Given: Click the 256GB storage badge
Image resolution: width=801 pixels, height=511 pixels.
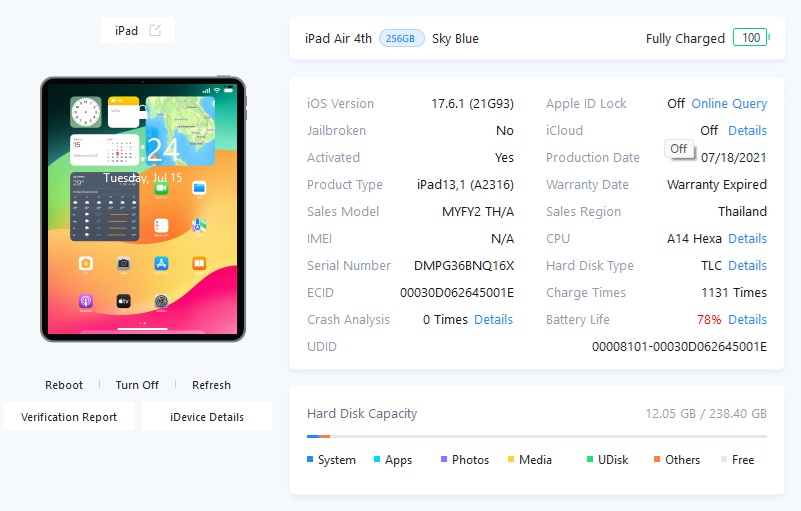Looking at the screenshot, I should coord(401,38).
